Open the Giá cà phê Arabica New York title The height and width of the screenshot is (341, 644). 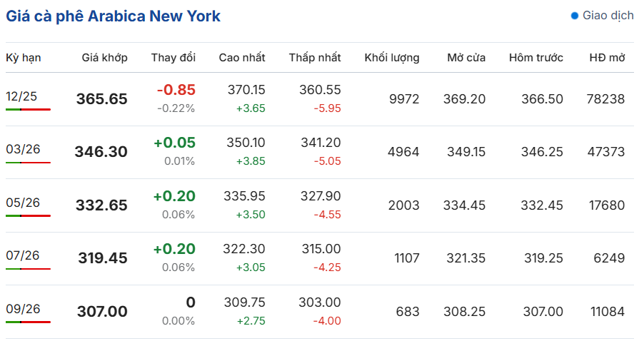point(114,16)
